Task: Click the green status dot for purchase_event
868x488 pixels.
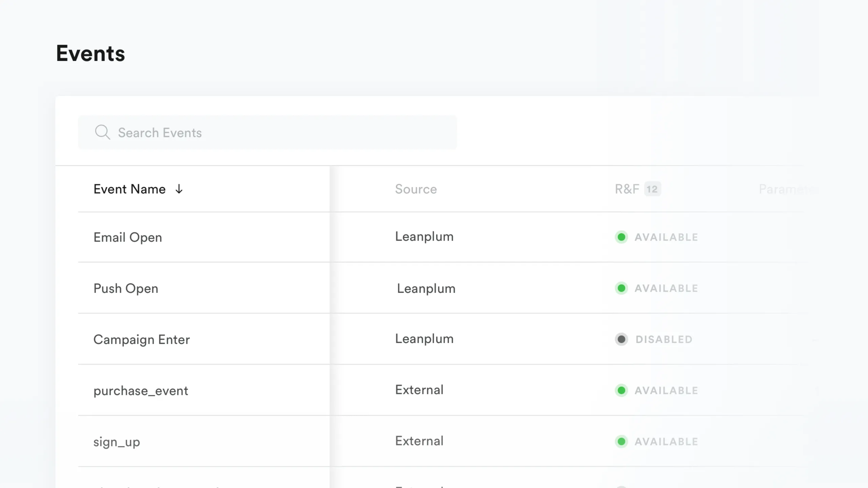Action: point(621,390)
